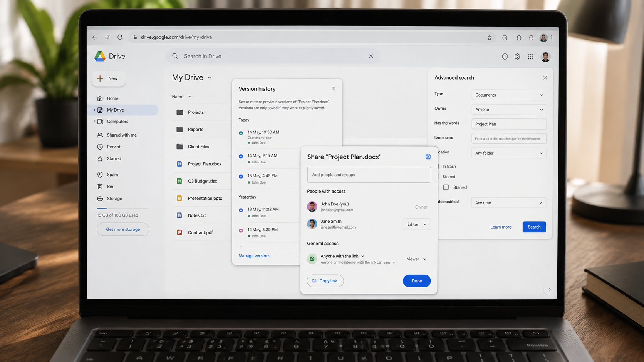Click the Bin trash icon in the sidebar

coord(100,187)
